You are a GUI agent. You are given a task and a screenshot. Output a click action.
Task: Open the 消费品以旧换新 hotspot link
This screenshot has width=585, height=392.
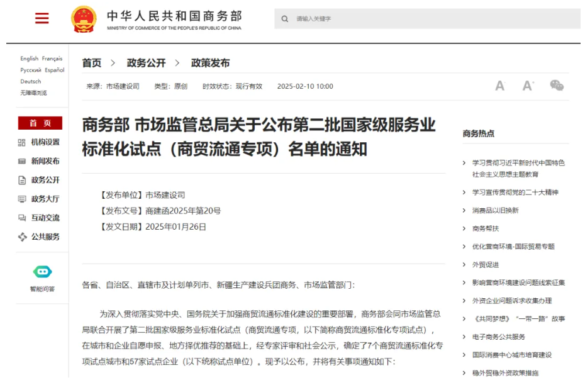[497, 210]
